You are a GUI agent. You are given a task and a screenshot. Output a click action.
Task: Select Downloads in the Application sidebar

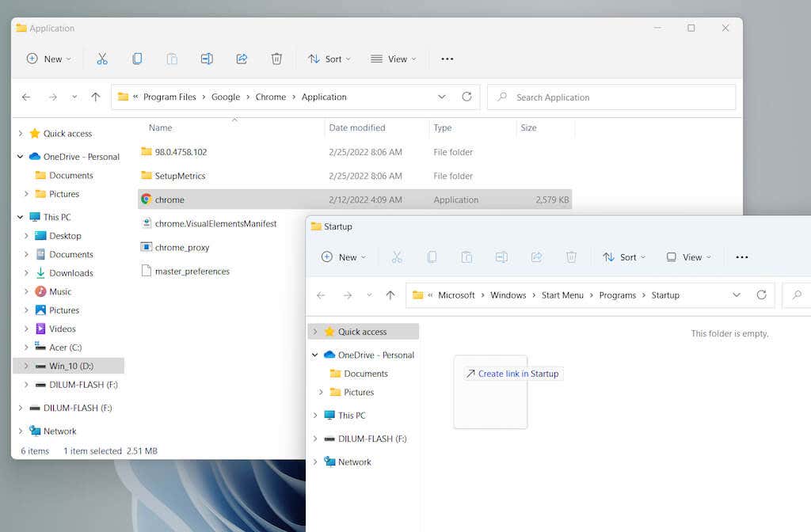click(70, 273)
